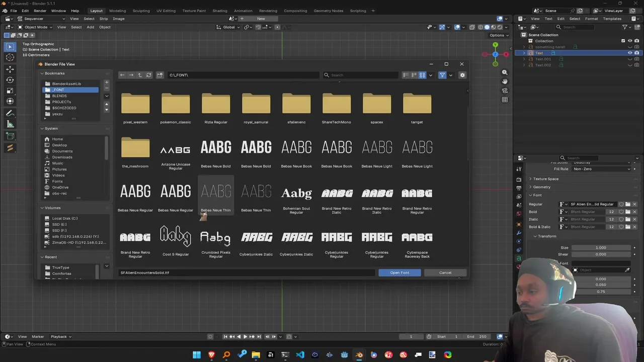Select the royal_samurai folder
The width and height of the screenshot is (644, 362).
pyautogui.click(x=256, y=108)
